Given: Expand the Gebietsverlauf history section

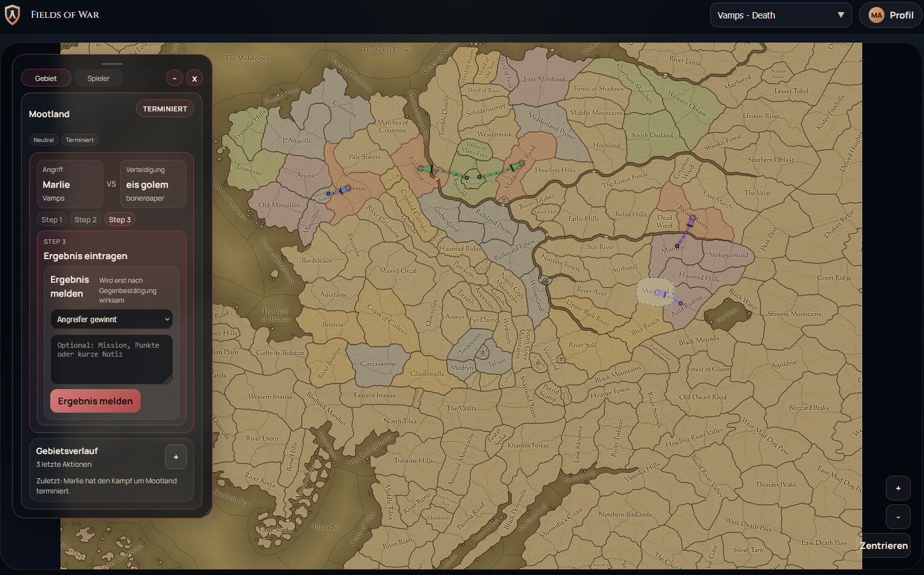Looking at the screenshot, I should point(176,457).
